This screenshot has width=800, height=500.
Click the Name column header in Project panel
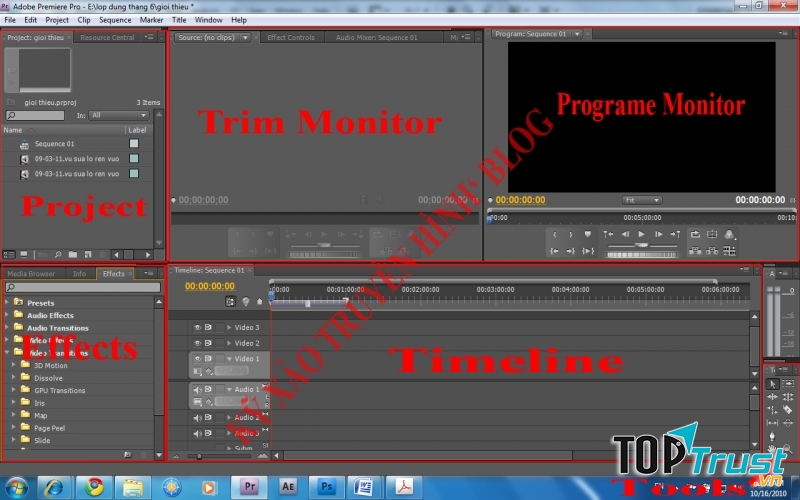(13, 130)
